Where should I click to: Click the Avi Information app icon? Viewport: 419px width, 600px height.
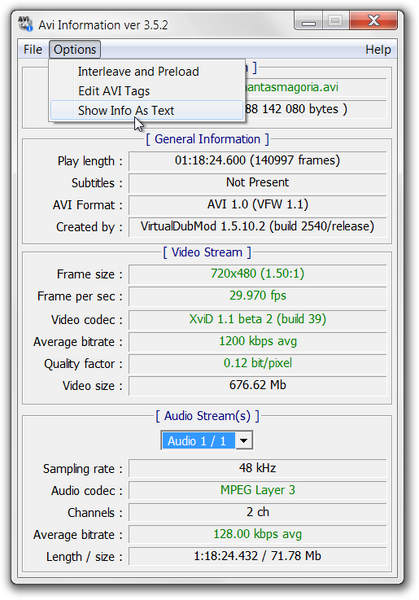click(25, 24)
